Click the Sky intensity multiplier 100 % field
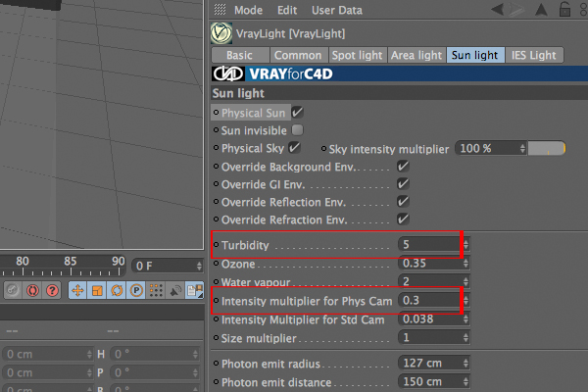This screenshot has width=588, height=392. pyautogui.click(x=487, y=149)
